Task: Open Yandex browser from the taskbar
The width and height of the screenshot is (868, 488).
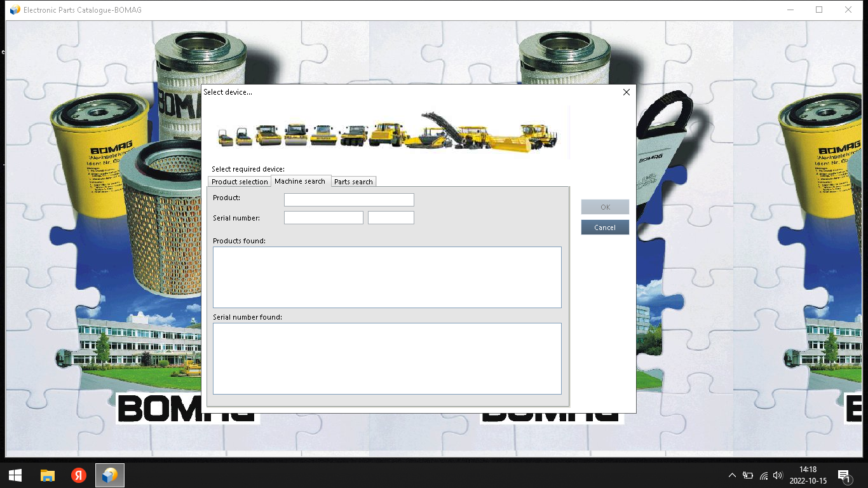Action: [x=79, y=475]
